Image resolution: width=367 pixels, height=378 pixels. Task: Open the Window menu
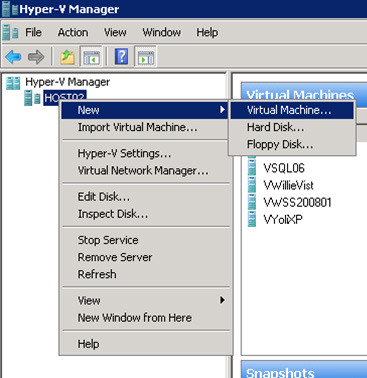click(162, 32)
